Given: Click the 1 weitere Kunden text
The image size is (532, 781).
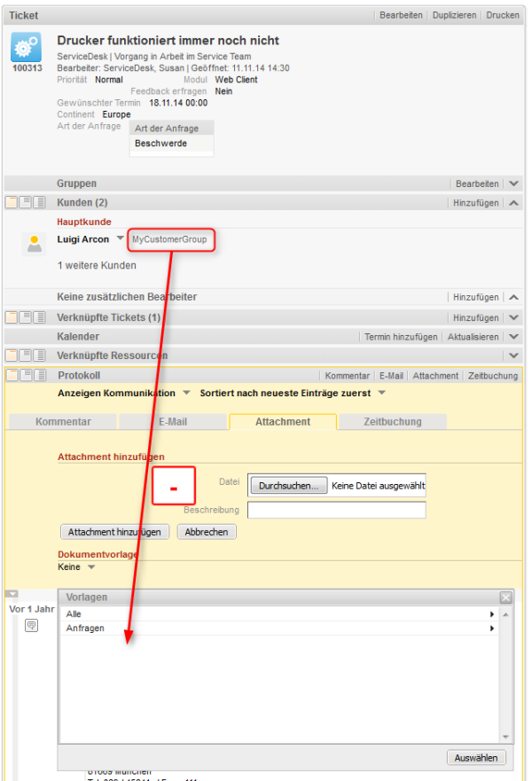Looking at the screenshot, I should 97,265.
